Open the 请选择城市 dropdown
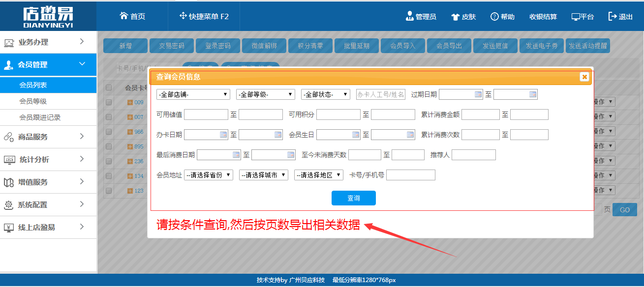Image resolution: width=644 pixels, height=287 pixels. pos(264,175)
